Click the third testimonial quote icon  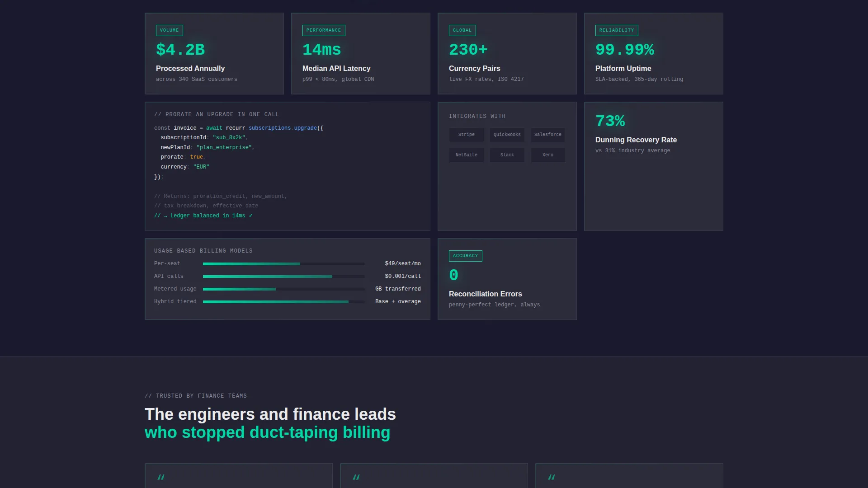point(551,477)
